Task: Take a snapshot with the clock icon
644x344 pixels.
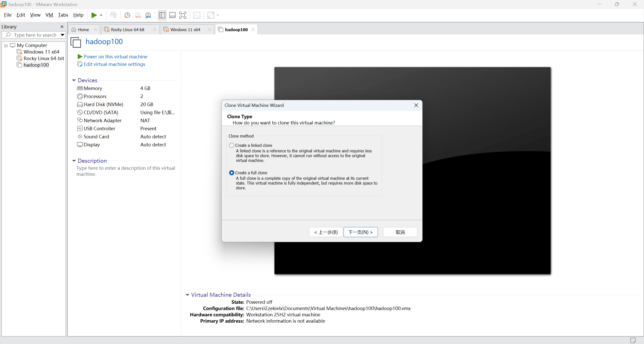Action: (127, 15)
